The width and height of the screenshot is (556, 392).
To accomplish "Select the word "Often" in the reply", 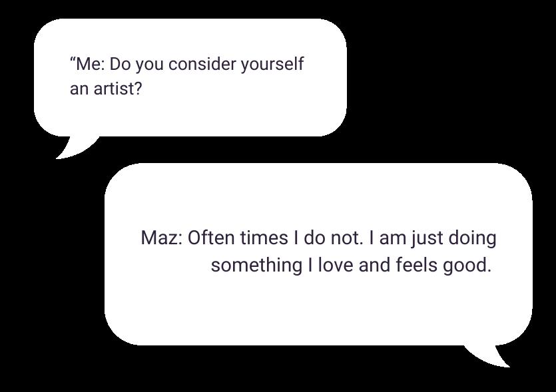I will [211, 238].
